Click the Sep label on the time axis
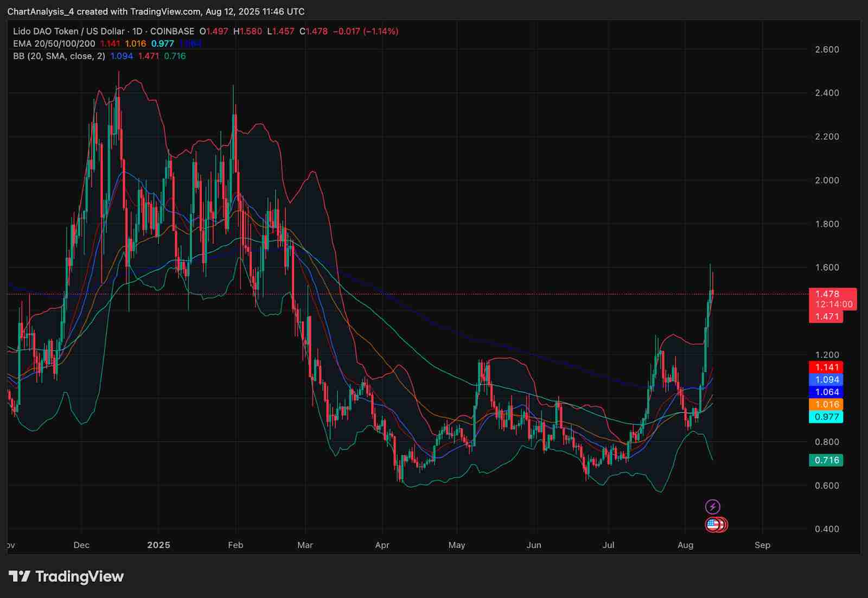This screenshot has width=868, height=598. tap(762, 545)
